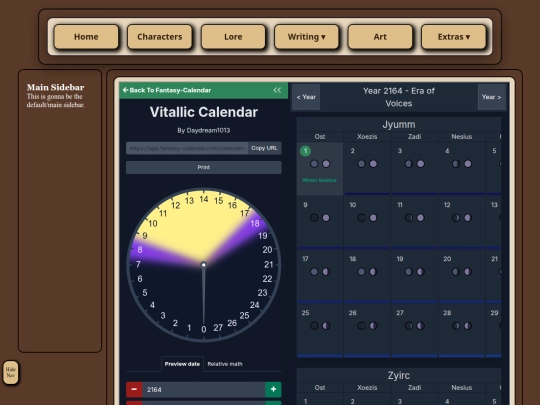Click second moon icon on Jyumm day 2
The width and height of the screenshot is (540, 405).
[373, 164]
